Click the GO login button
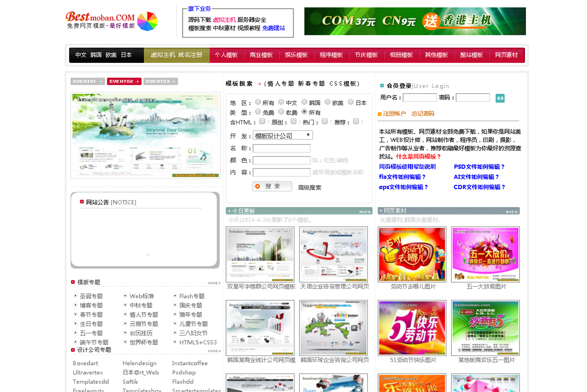The width and height of the screenshot is (587, 392). tap(500, 98)
